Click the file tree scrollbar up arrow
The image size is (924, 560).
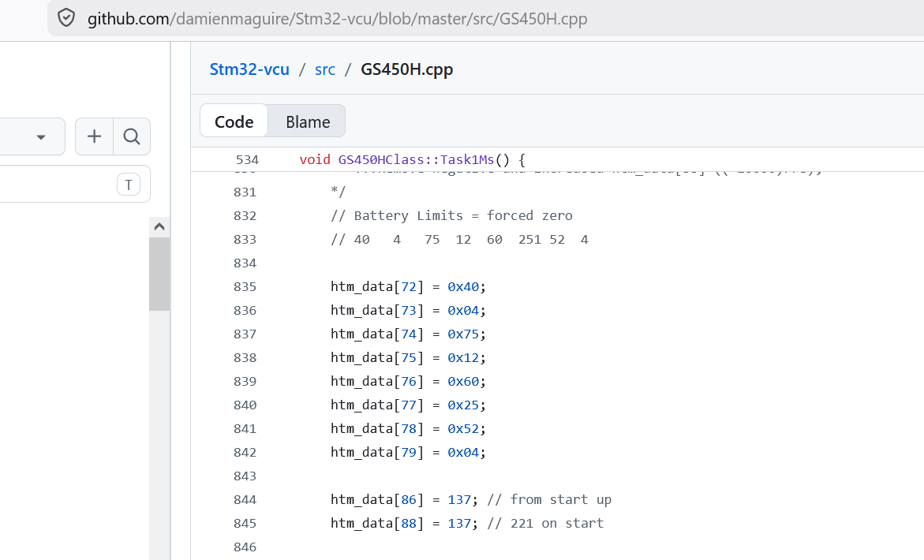click(159, 227)
